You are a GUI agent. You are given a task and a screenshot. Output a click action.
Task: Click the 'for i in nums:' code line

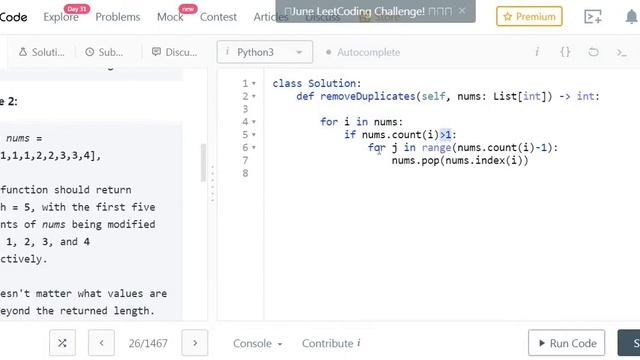[x=362, y=122]
